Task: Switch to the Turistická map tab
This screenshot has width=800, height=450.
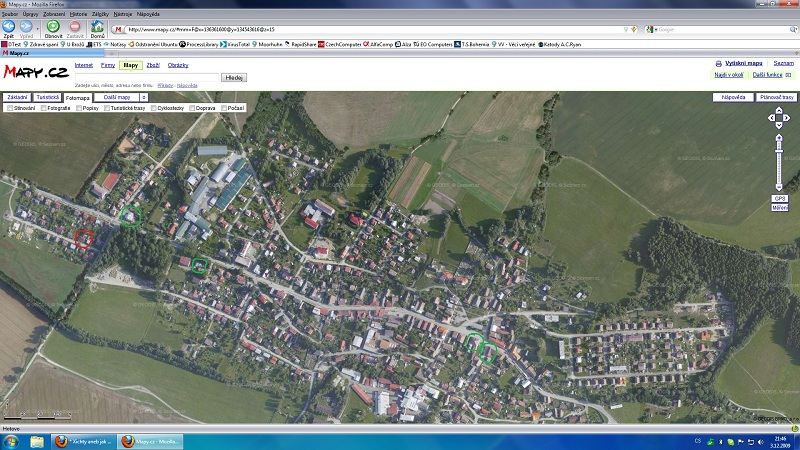Action: click(x=47, y=97)
